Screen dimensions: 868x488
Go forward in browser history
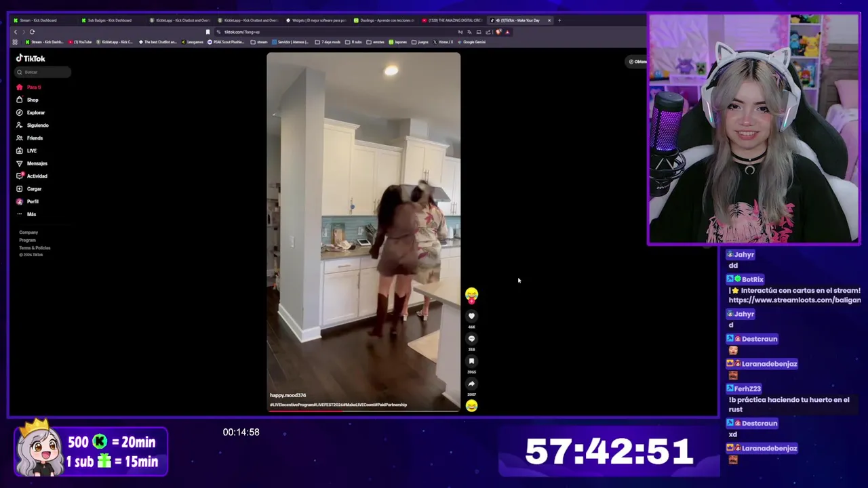[24, 32]
